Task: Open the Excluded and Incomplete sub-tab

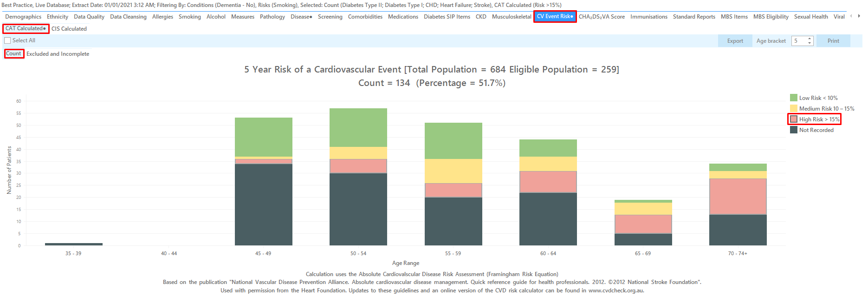Action: coord(58,54)
